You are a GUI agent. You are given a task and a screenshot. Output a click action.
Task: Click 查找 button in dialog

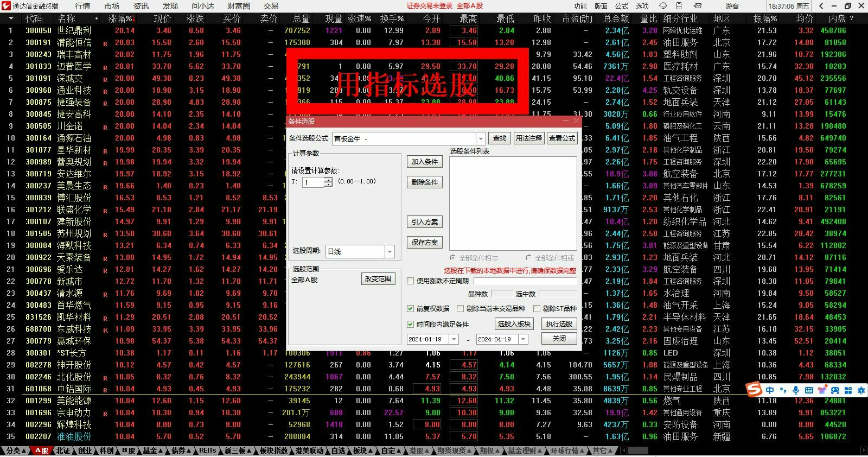tap(500, 138)
